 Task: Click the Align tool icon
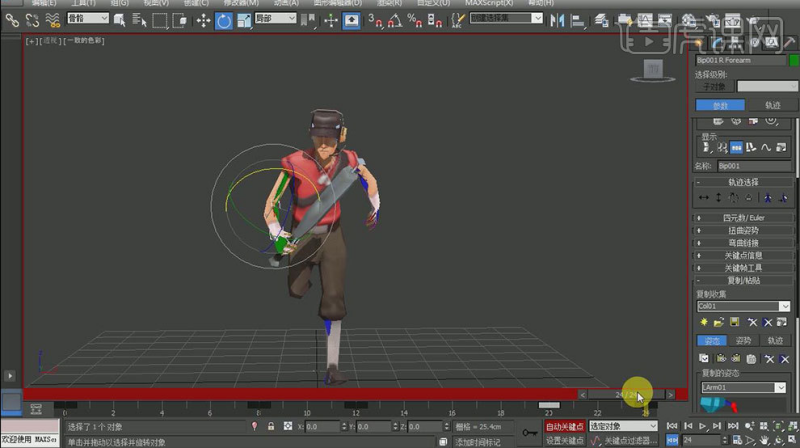[x=578, y=20]
